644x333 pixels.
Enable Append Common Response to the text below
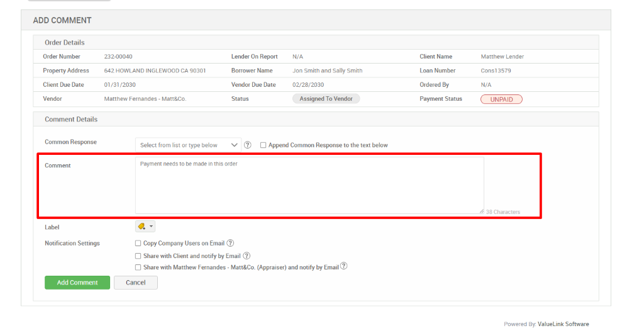(264, 145)
